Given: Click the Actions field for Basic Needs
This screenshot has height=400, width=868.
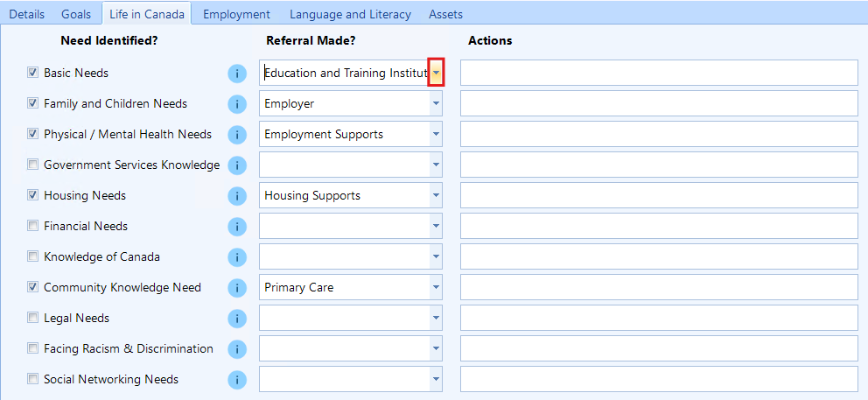Looking at the screenshot, I should tap(659, 74).
